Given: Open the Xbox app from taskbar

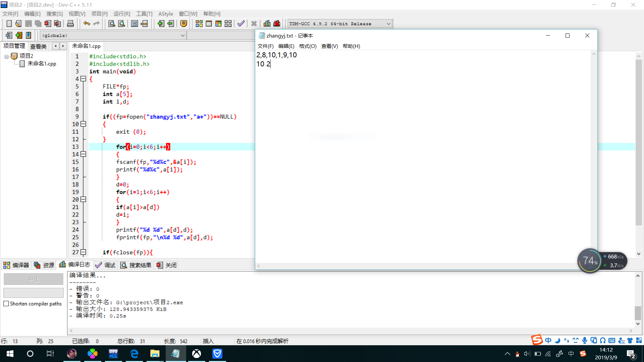Looking at the screenshot, I should coord(197,354).
